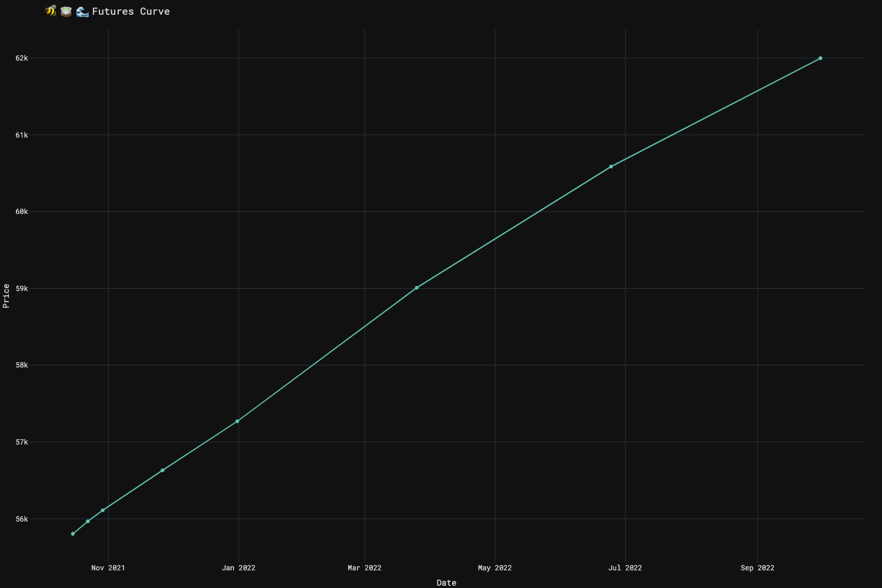Click the "Price" y-axis label

click(x=6, y=296)
